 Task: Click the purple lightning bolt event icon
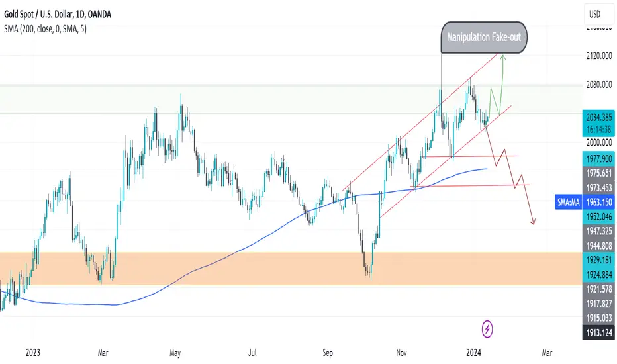click(487, 328)
